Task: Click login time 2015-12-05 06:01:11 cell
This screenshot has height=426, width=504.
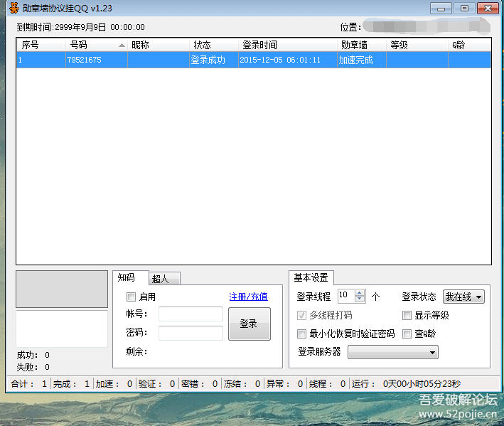Action: point(288,60)
